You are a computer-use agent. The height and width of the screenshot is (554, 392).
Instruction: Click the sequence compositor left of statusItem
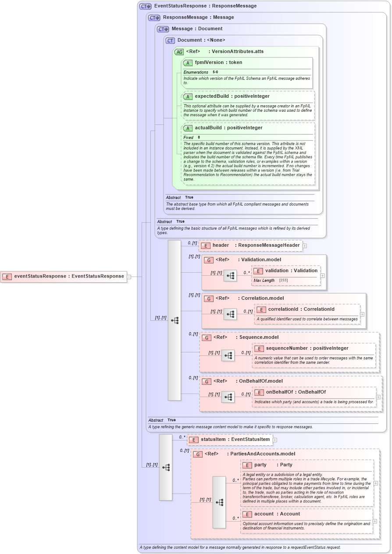coord(166,467)
